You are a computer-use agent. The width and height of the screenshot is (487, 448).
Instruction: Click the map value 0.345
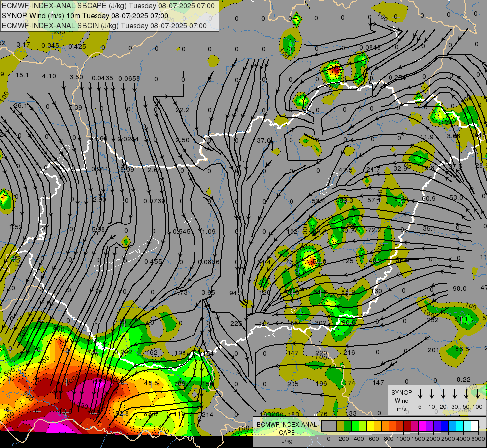pos(50,46)
